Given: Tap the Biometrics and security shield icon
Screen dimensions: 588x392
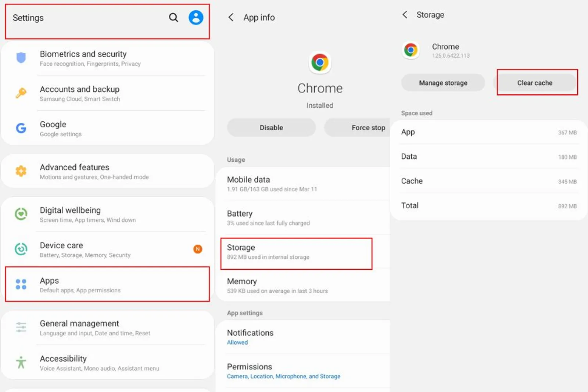Looking at the screenshot, I should coord(21,58).
